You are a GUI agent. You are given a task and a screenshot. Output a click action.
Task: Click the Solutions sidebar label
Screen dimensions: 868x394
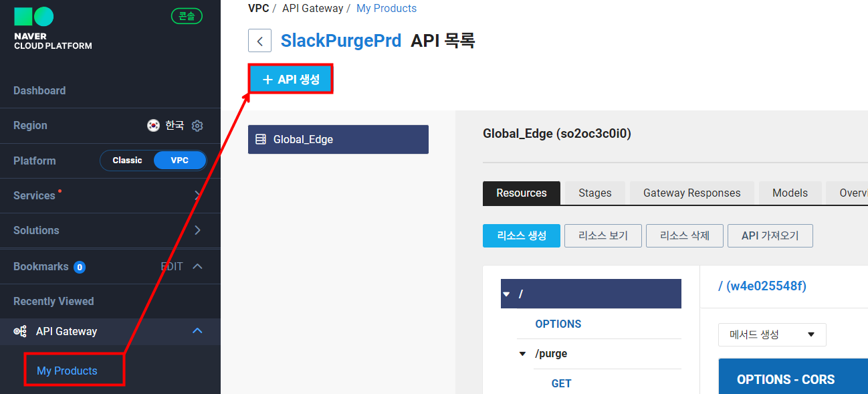(x=36, y=230)
